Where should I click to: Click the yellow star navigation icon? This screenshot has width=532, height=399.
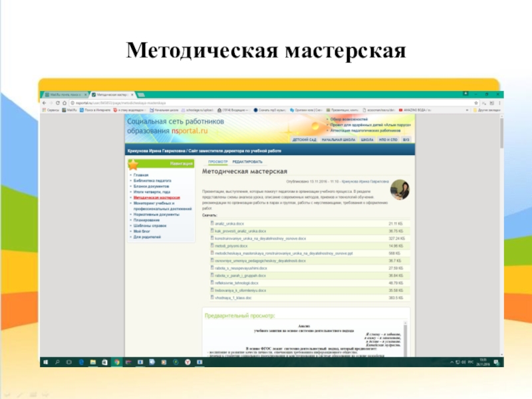point(134,164)
